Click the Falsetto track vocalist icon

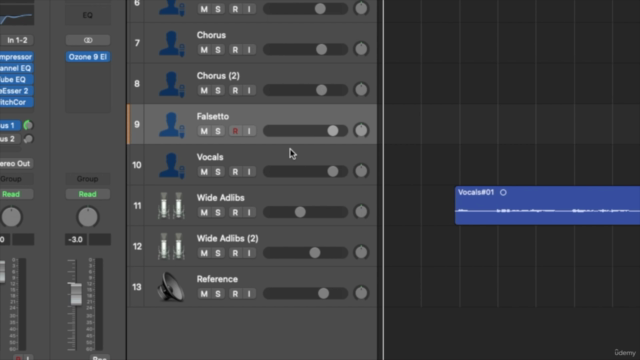[171, 124]
